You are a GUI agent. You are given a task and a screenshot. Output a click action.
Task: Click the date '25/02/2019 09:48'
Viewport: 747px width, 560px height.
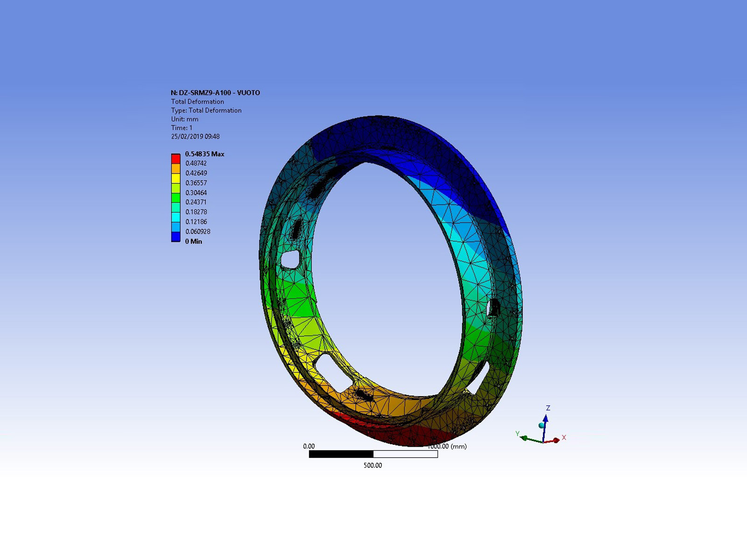[x=195, y=137]
